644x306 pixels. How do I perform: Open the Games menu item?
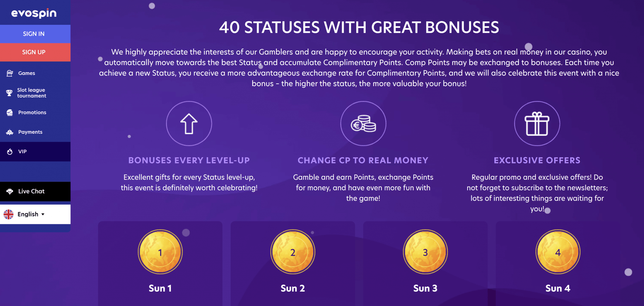(x=26, y=73)
